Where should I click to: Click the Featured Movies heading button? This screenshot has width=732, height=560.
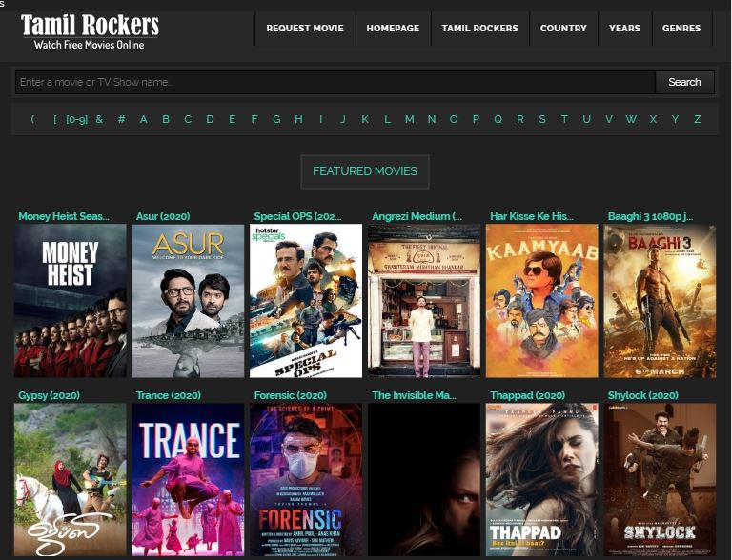(x=365, y=171)
